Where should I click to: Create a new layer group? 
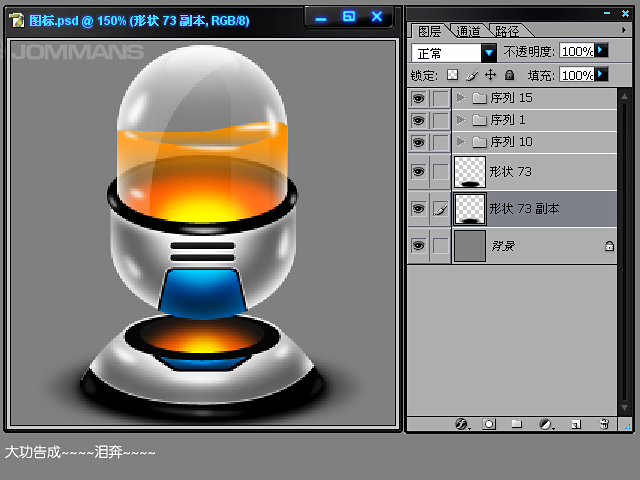pos(517,424)
